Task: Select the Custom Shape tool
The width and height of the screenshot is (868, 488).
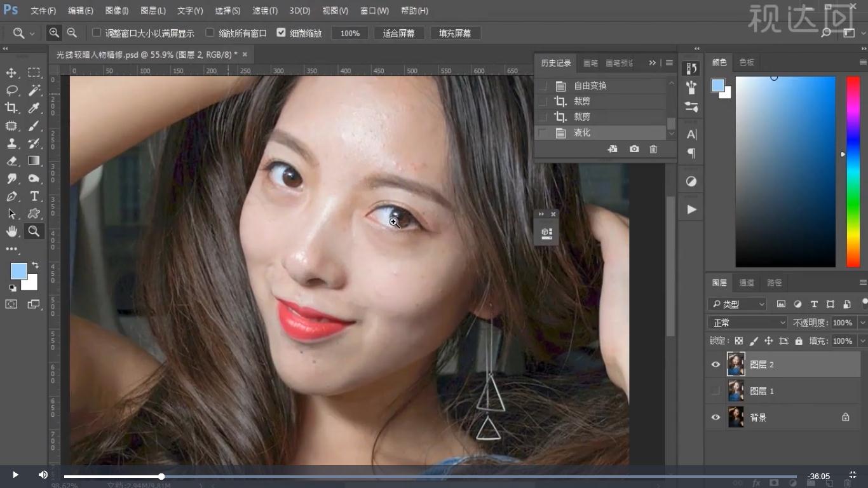Action: 34,214
